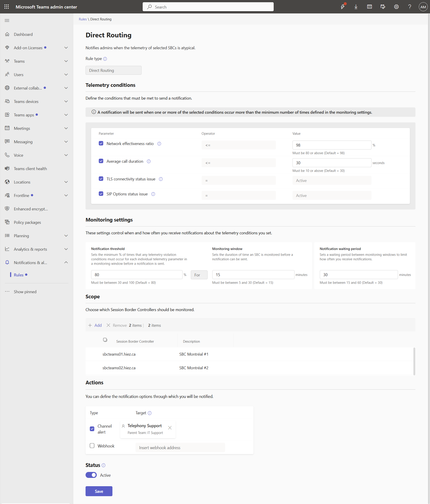
Task: Click the download arrow icon in header
Action: tap(356, 7)
